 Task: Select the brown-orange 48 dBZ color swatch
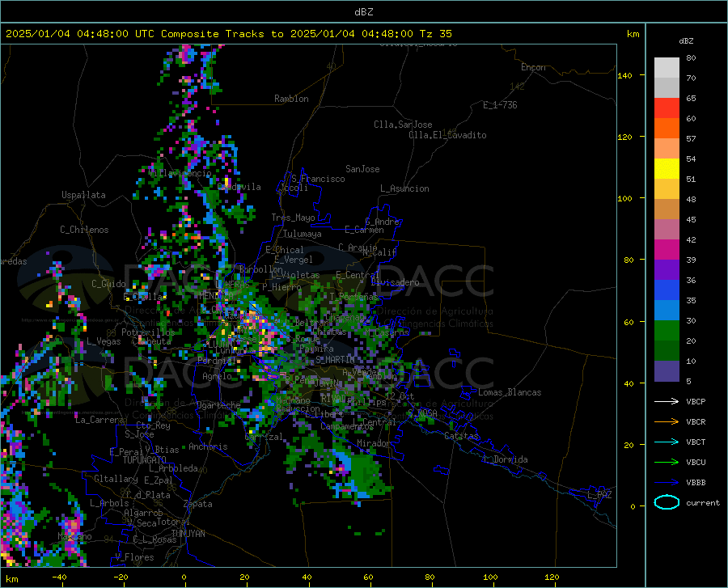(x=667, y=209)
